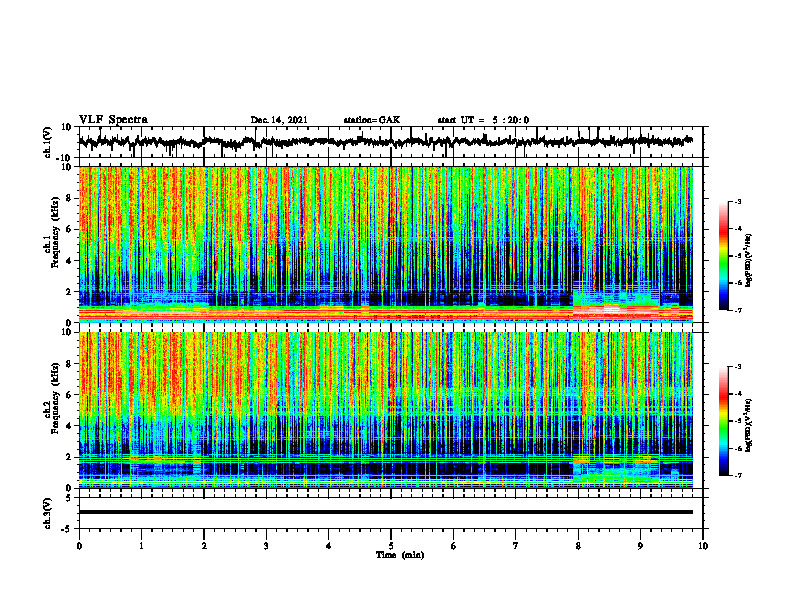
Task: Click the ch.1 color bar log(PSD) unit label
Action: point(749,261)
